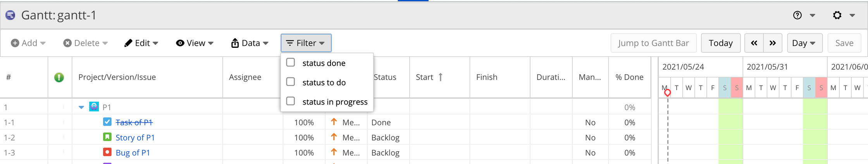Click the help question mark icon
The image size is (868, 164).
click(x=797, y=15)
